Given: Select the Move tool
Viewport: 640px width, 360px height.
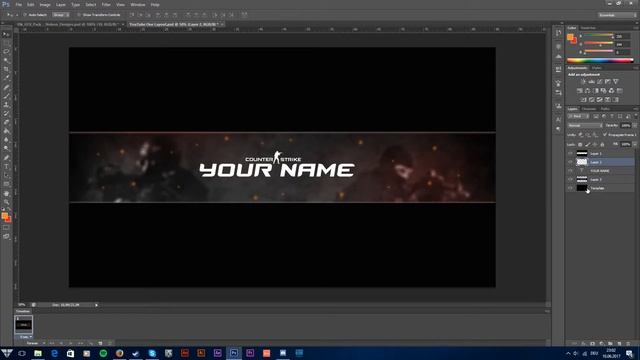Looking at the screenshot, I should click(x=6, y=34).
